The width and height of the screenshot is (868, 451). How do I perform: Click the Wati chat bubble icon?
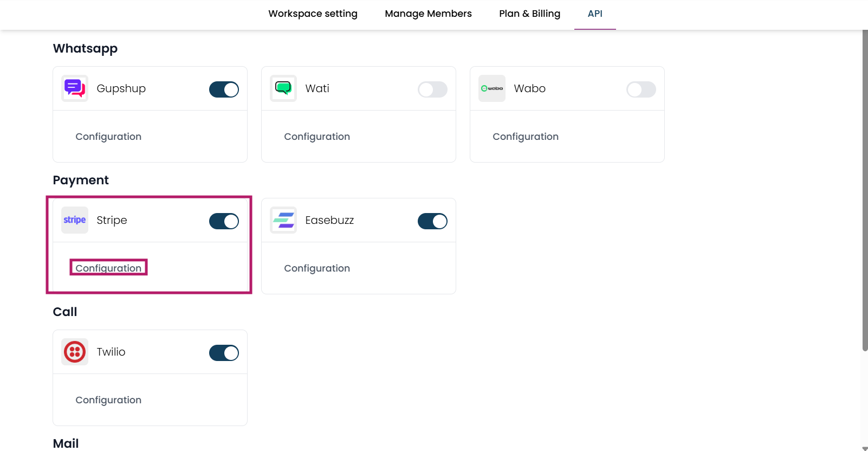tap(283, 88)
